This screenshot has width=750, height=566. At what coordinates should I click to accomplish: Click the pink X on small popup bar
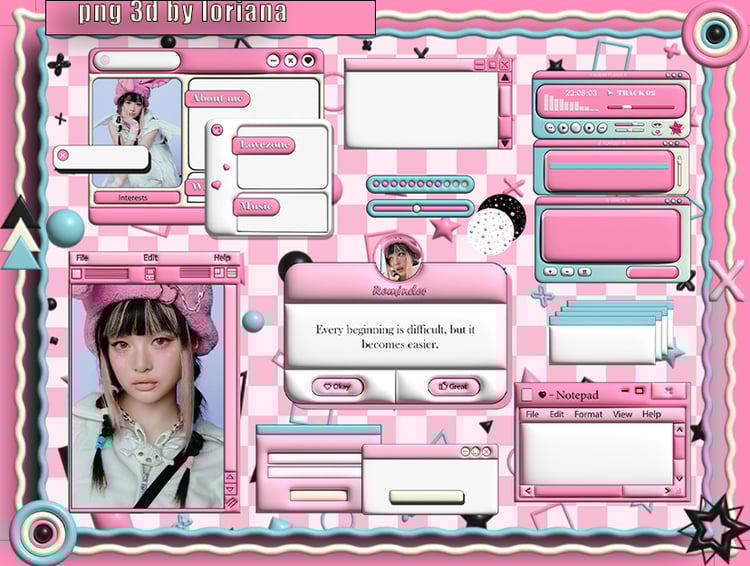pyautogui.click(x=63, y=155)
